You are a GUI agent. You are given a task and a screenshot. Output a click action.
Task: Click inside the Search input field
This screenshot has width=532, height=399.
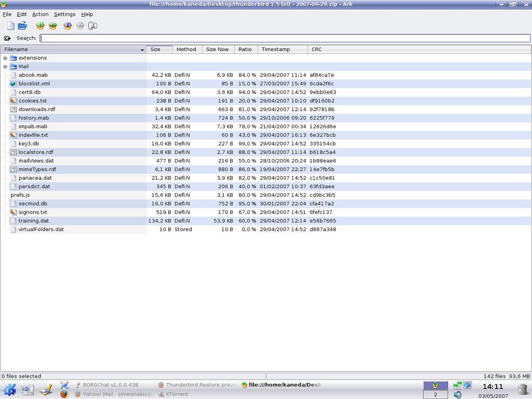pyautogui.click(x=285, y=38)
